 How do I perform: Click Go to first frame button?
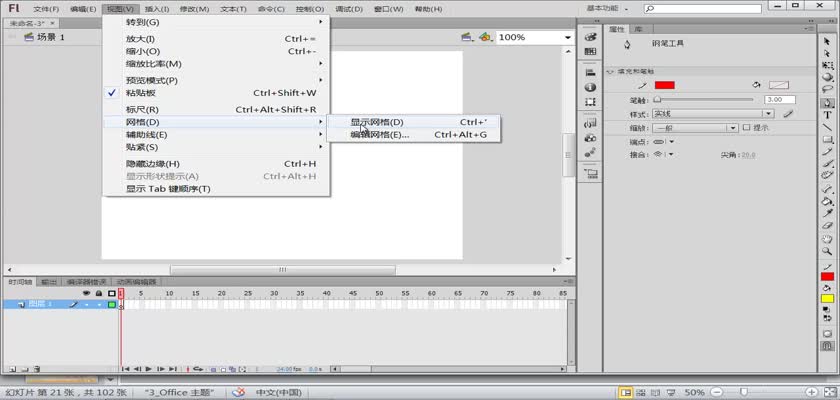[x=125, y=369]
